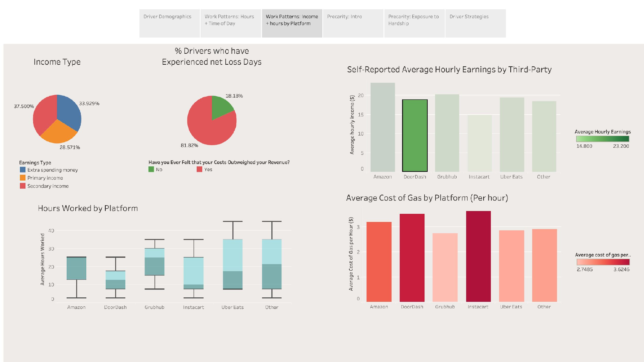
Task: Click the Average cost of gas red gradient legend
Action: (603, 262)
